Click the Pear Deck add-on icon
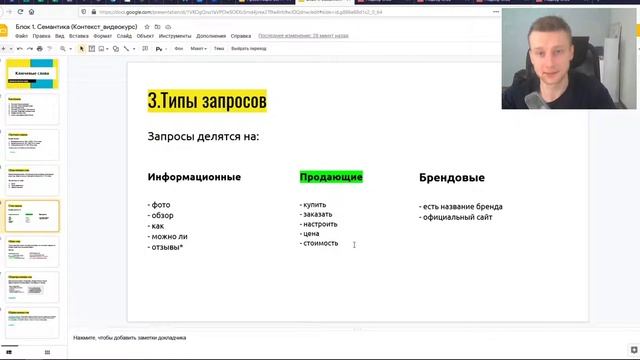Viewport: 640px width, 360px height. click(x=159, y=49)
